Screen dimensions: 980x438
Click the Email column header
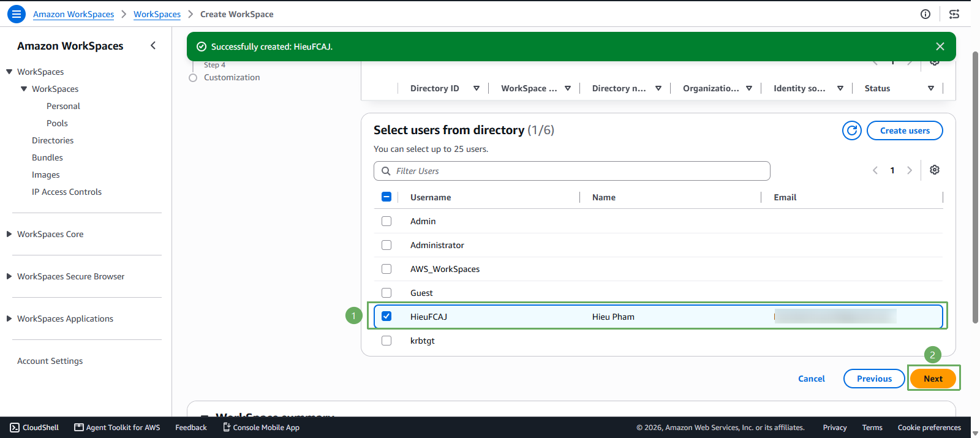pyautogui.click(x=785, y=197)
